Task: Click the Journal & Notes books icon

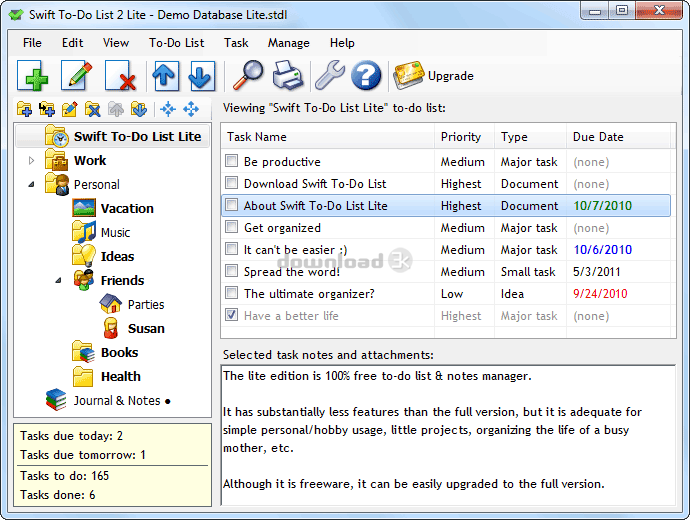Action: 56,400
